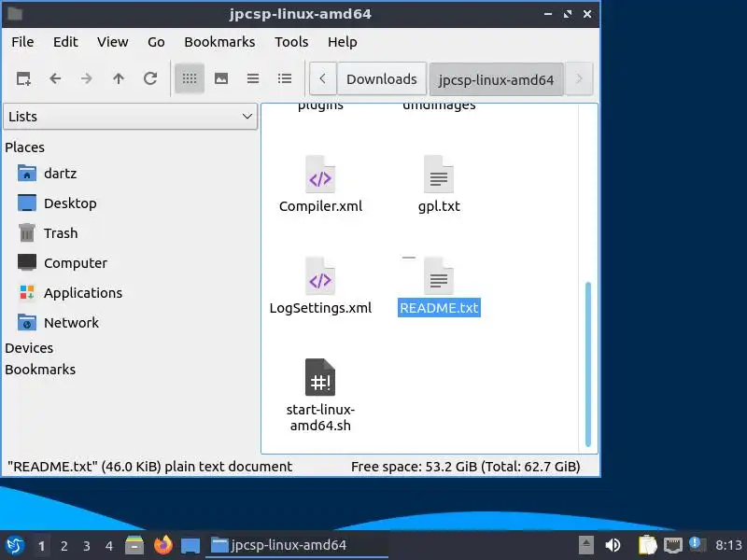Image resolution: width=747 pixels, height=560 pixels.
Task: Click jpcsp-linux-amd64 taskbar window button
Action: (297, 546)
